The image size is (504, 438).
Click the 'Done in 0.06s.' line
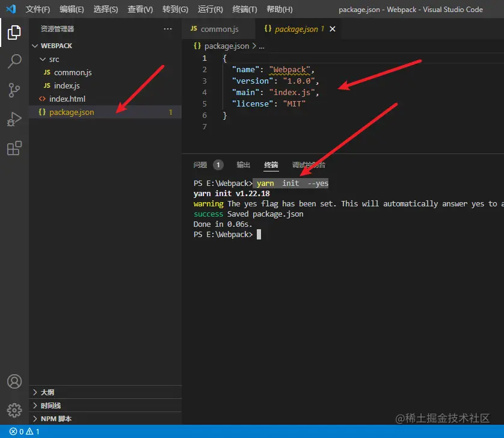[223, 224]
